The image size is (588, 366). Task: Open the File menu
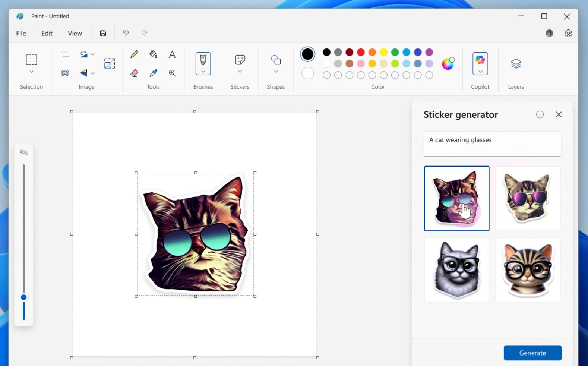point(21,33)
